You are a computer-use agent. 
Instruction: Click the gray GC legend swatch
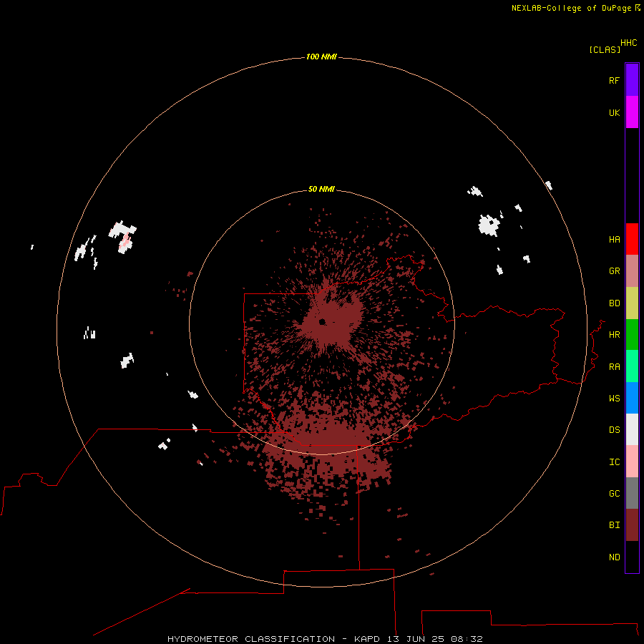(x=632, y=493)
